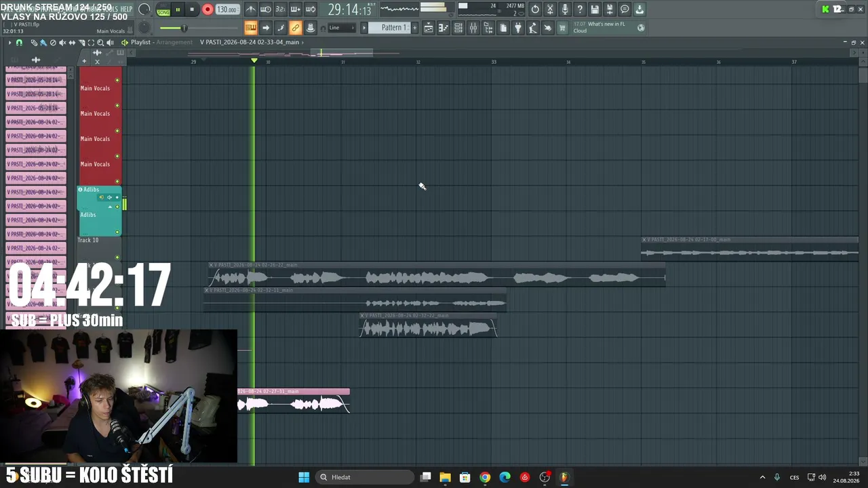
Task: Click the Playlist title label
Action: tap(140, 42)
